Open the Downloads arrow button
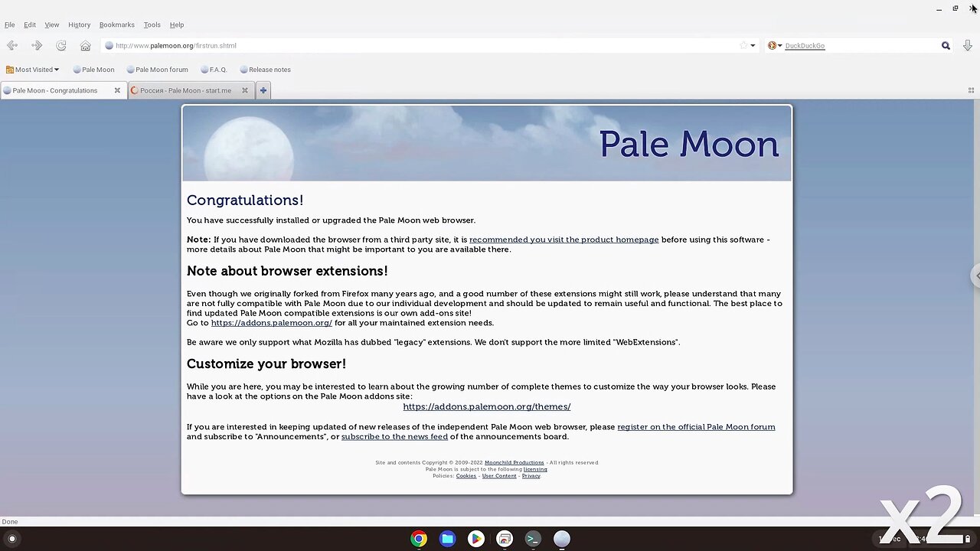This screenshot has height=551, width=980. coord(968,45)
